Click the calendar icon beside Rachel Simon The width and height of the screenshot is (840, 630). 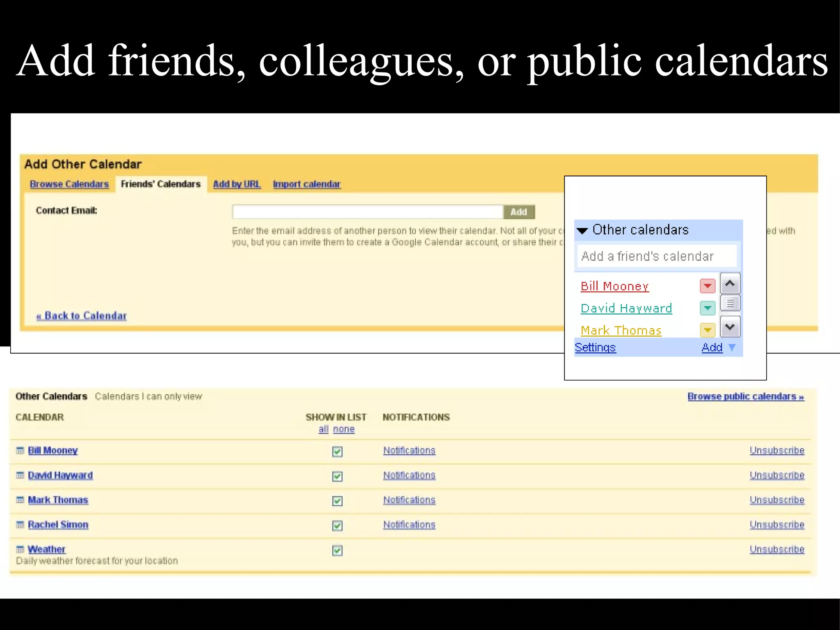click(x=20, y=524)
